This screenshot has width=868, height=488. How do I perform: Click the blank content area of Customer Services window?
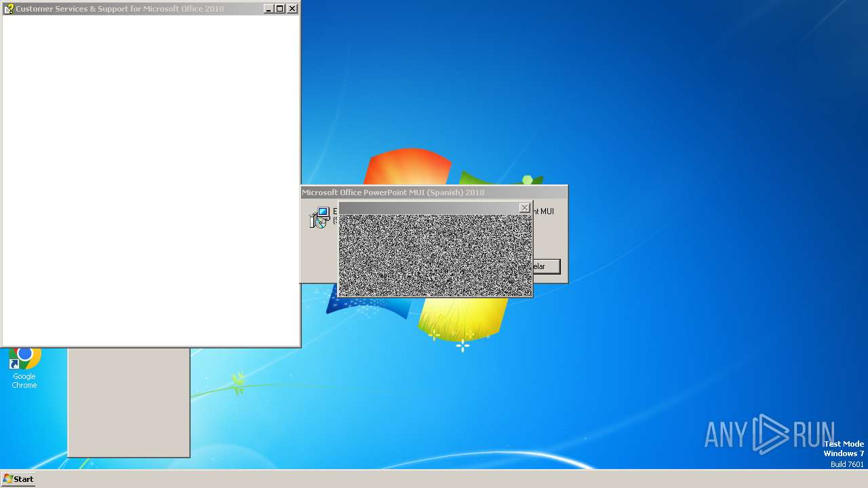151,180
